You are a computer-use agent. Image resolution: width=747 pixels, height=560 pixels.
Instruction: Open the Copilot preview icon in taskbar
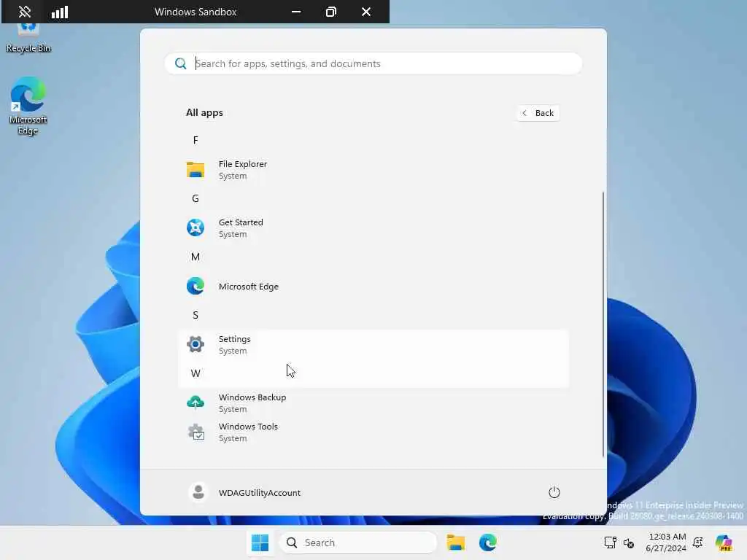(724, 542)
